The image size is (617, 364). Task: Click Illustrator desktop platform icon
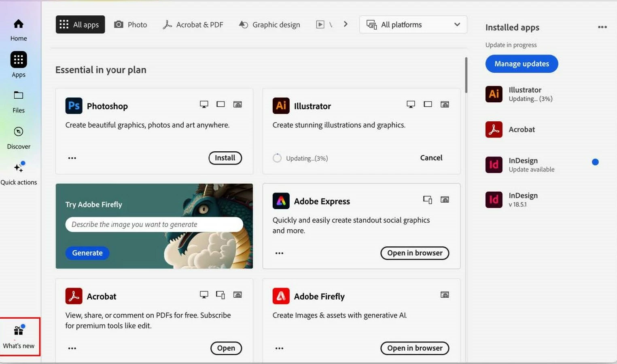point(411,104)
